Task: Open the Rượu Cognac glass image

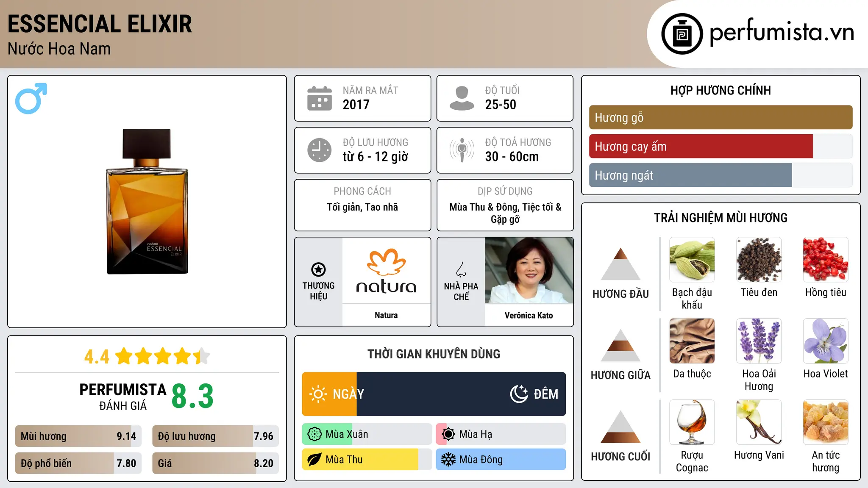Action: 692,422
